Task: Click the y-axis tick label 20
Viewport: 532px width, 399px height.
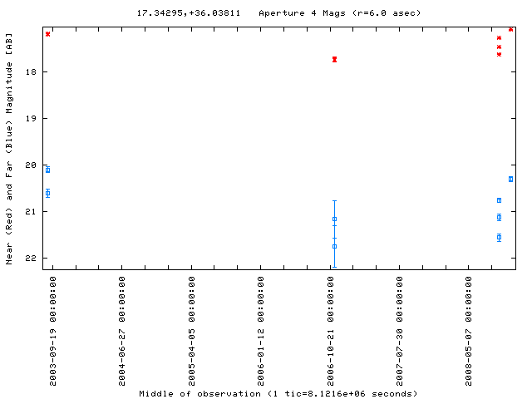Action: pos(31,165)
